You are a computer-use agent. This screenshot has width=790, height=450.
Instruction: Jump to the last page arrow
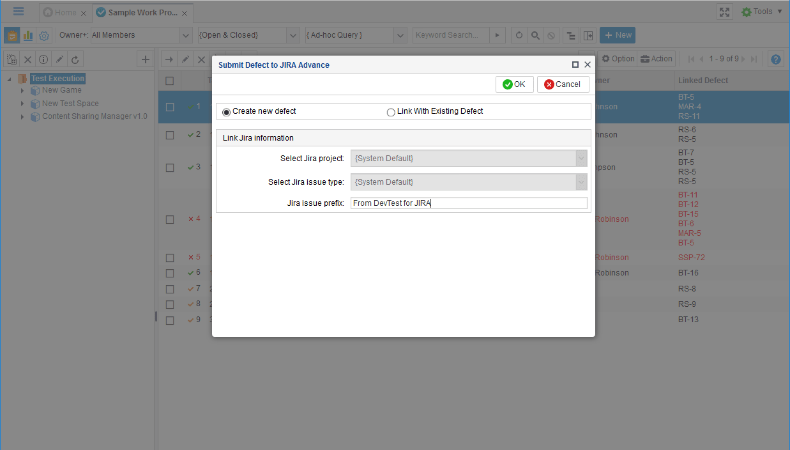[754, 59]
